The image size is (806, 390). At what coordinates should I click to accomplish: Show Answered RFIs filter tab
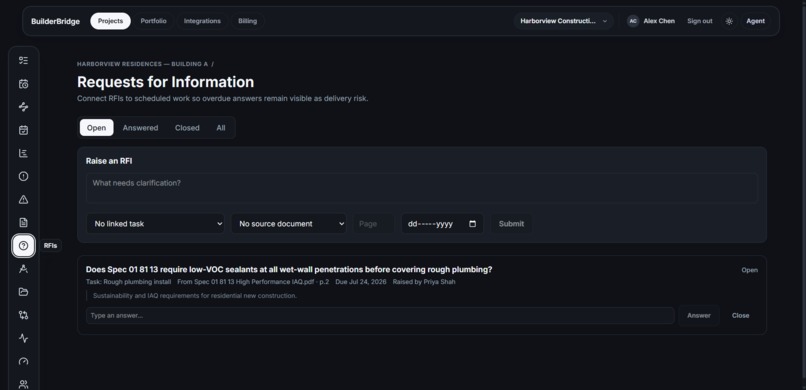[x=140, y=128]
